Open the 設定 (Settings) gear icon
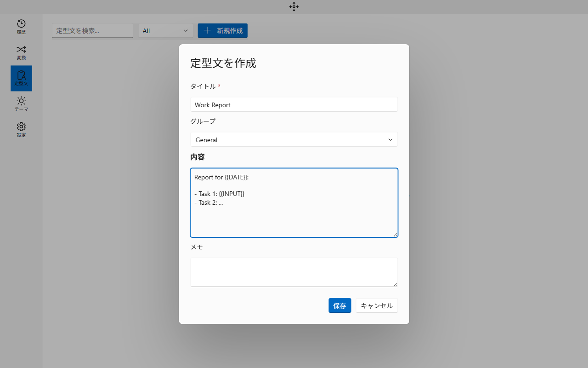Screen dimensions: 588x368 pos(21,129)
